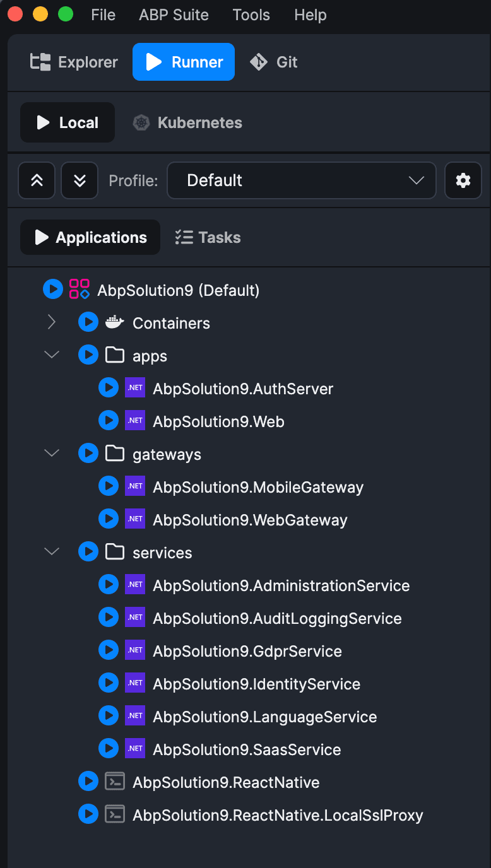Switch to the Explorer tab

tap(74, 62)
